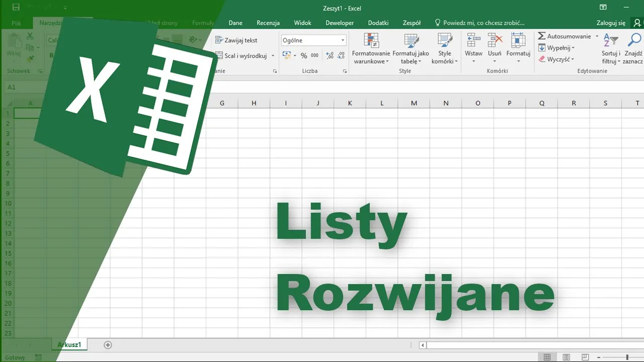Click the Sortuj i filtruj icon

(610, 41)
